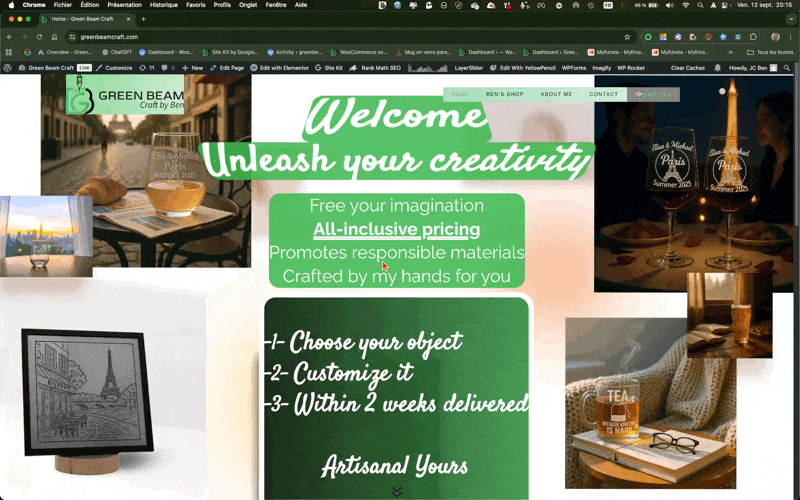Click the engraved Paris wine glasses photo
The image size is (800, 500).
[x=694, y=184]
